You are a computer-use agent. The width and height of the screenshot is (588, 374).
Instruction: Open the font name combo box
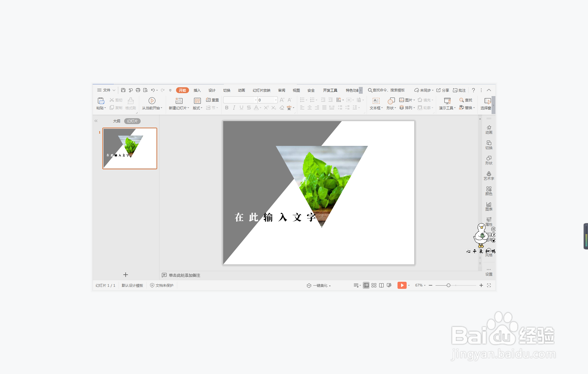tap(240, 100)
